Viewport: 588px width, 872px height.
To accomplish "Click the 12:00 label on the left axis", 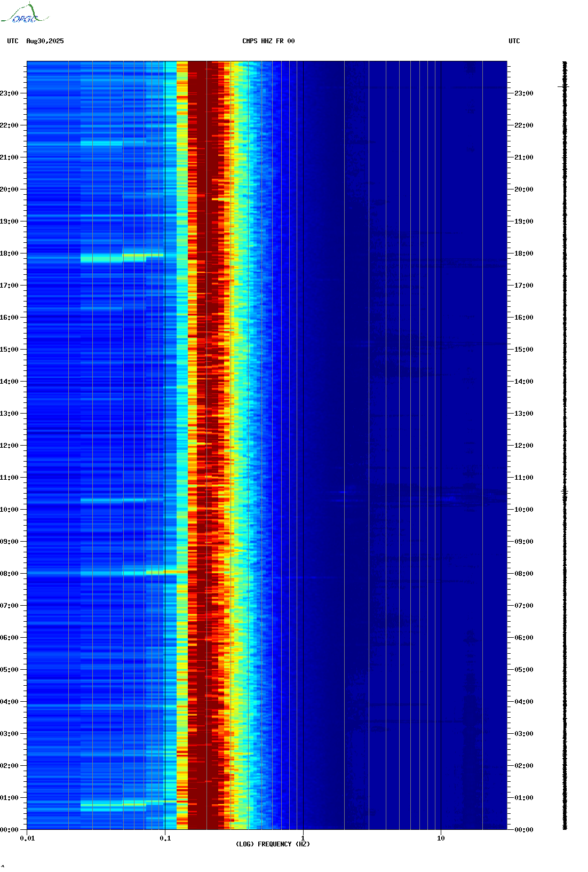I will pos(9,446).
